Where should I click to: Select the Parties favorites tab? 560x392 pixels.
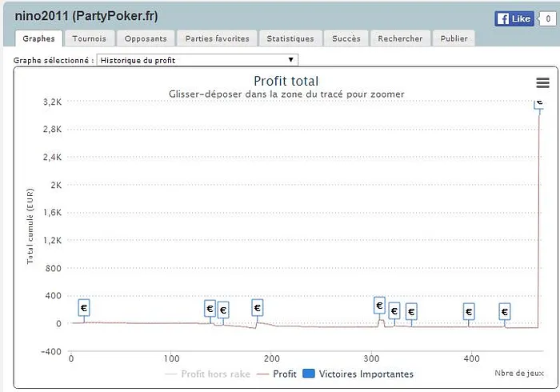(x=217, y=38)
